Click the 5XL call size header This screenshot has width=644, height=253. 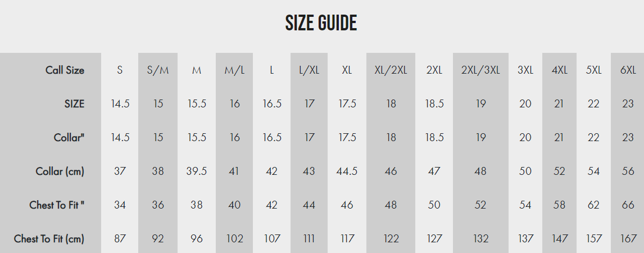(593, 70)
